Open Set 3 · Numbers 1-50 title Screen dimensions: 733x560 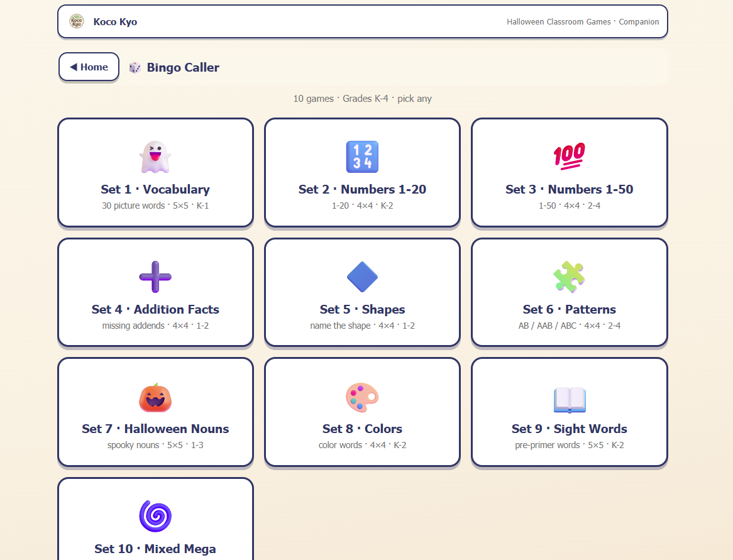click(x=570, y=189)
